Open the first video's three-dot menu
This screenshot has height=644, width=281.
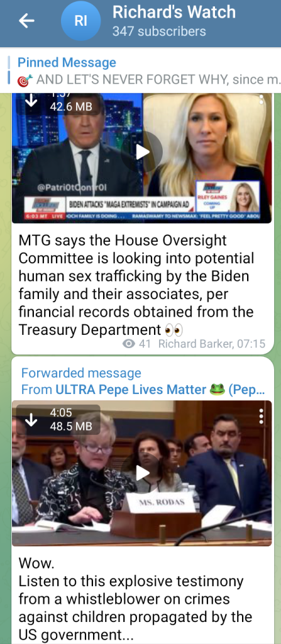coord(261,100)
